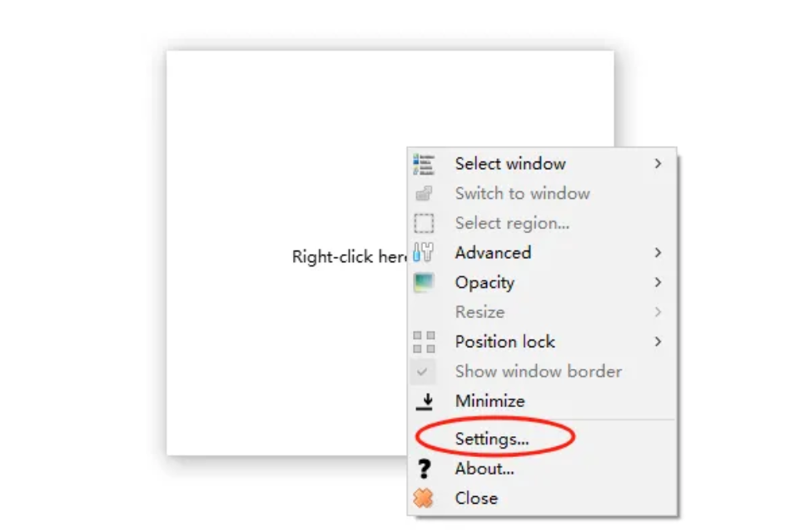Click the Position lock grid icon

tap(424, 342)
